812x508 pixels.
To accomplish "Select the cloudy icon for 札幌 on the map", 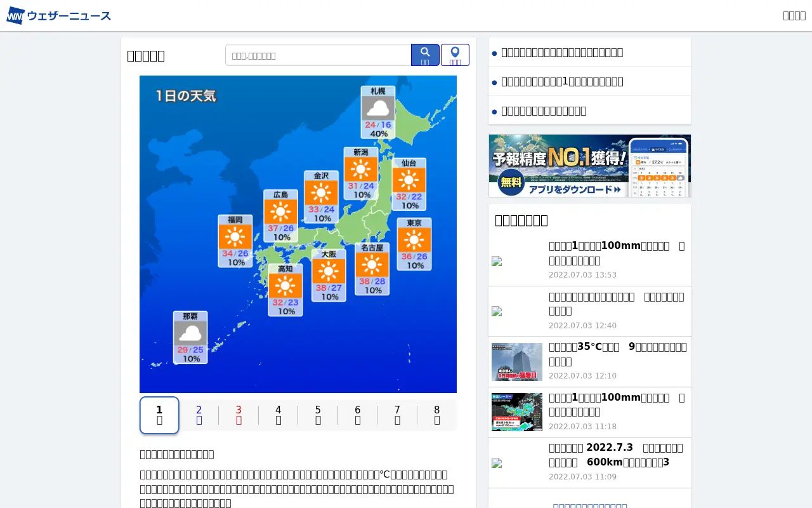I will pyautogui.click(x=378, y=108).
